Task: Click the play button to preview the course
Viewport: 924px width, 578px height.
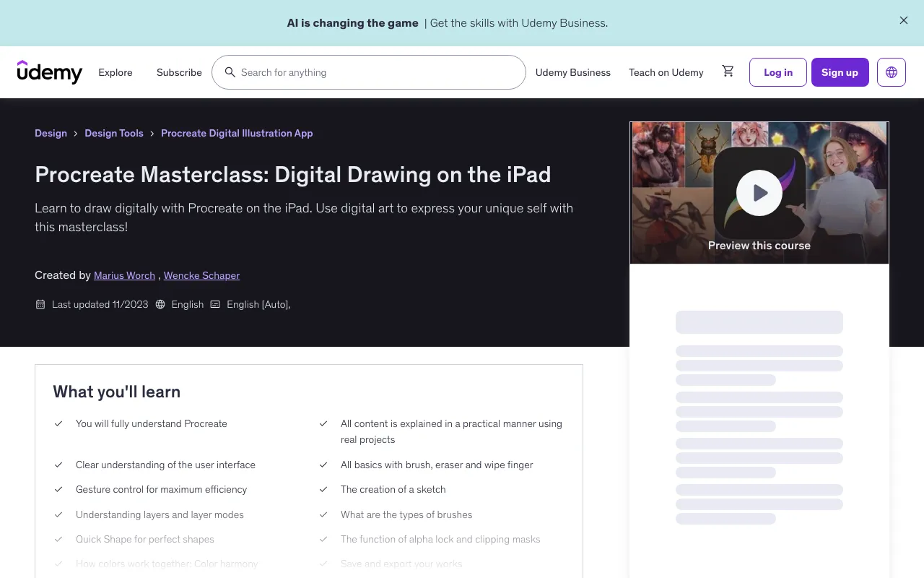Action: pos(759,192)
